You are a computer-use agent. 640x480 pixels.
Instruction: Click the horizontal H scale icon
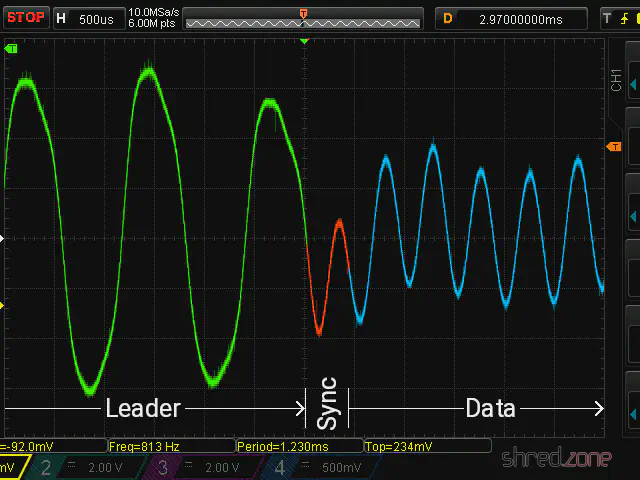click(62, 18)
